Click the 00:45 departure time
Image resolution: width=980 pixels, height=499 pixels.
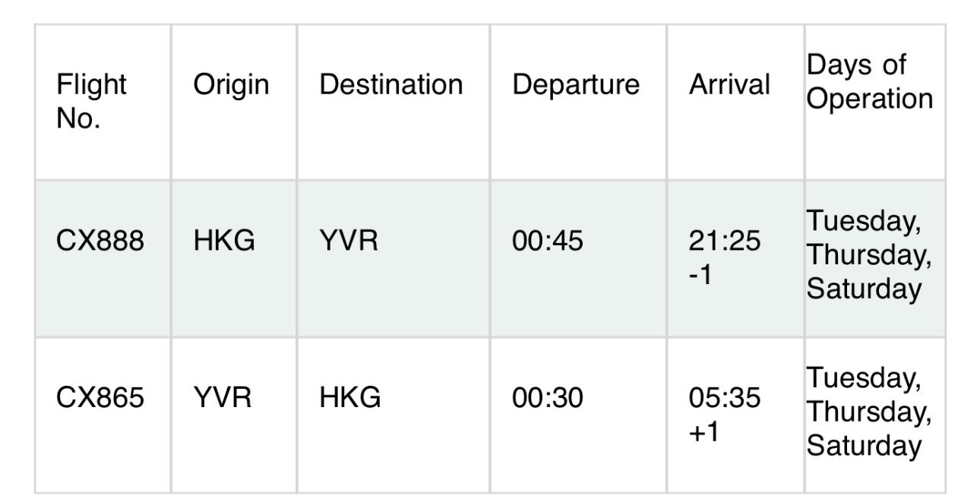(x=548, y=242)
